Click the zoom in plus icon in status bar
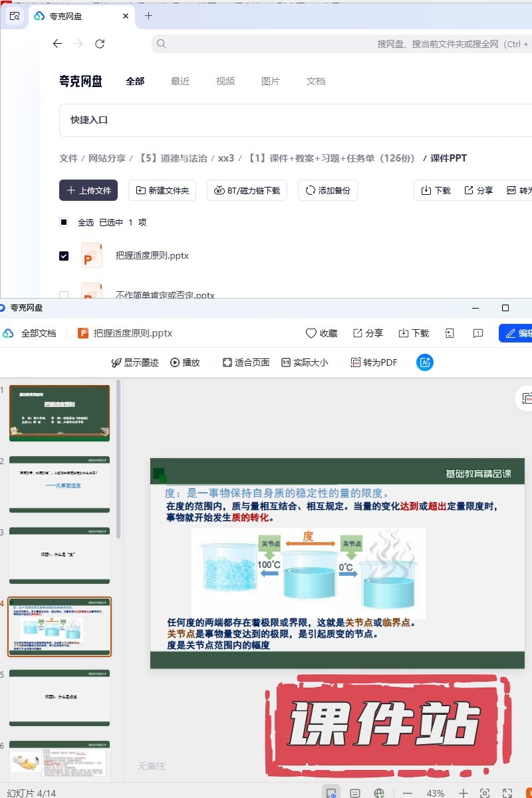The image size is (532, 798). [464, 793]
